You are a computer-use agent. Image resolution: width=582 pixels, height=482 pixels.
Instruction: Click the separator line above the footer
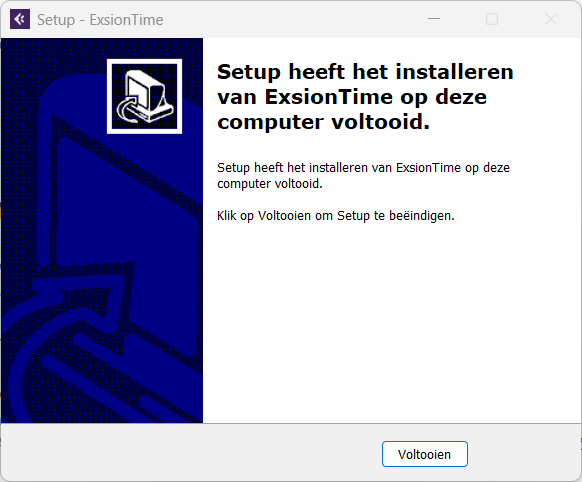(291, 423)
